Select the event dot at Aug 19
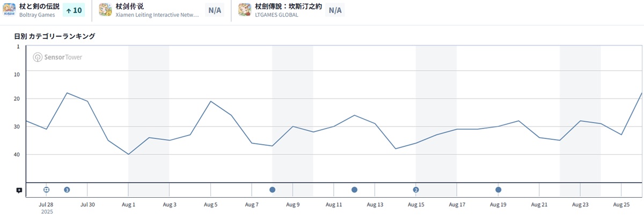Screen dimensions: 644x216 coord(499,190)
